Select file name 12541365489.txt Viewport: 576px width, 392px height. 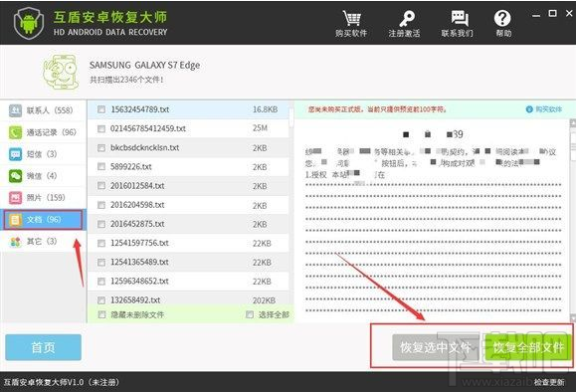tap(139, 263)
